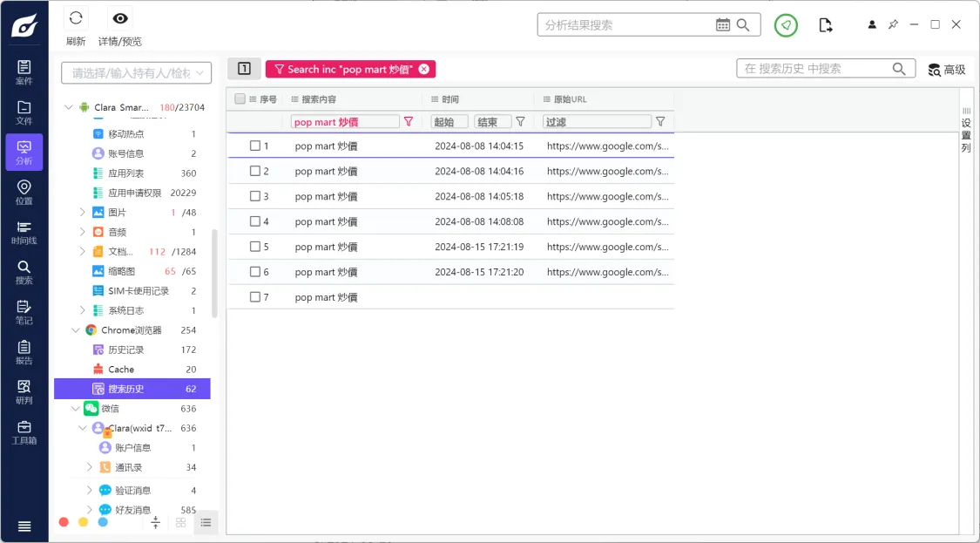This screenshot has height=543, width=980.
Task: Open 位置 in left sidebar
Action: coord(24,193)
